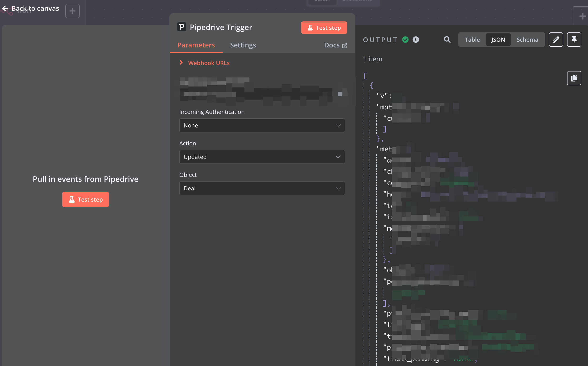This screenshot has width=588, height=366.
Task: Run Test step in the Pipedrive Trigger header
Action: tap(324, 28)
